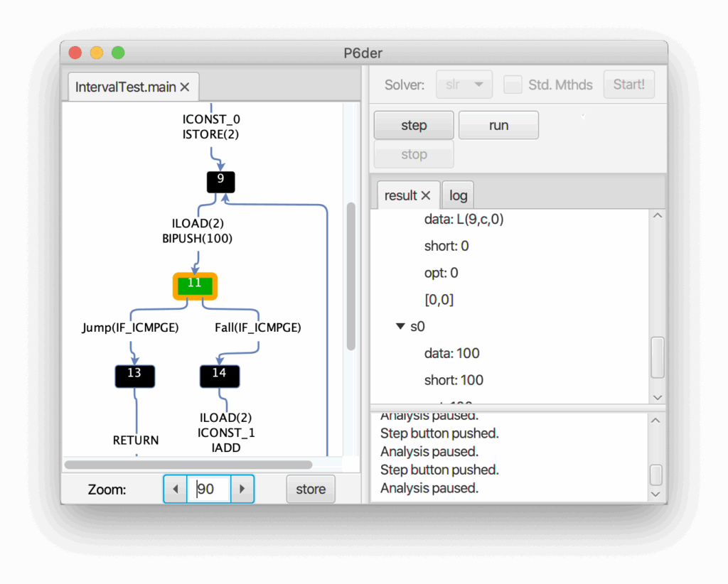Screen dimensions: 728x584
Task: Click the Start! button
Action: [x=628, y=85]
